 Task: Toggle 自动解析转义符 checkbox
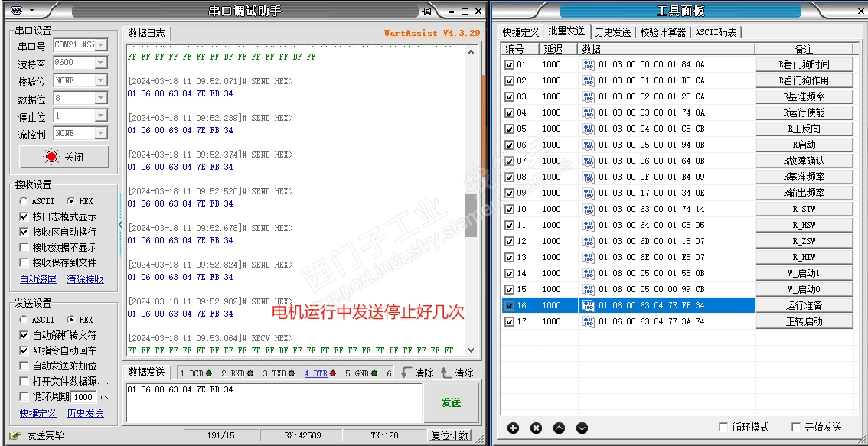point(24,335)
